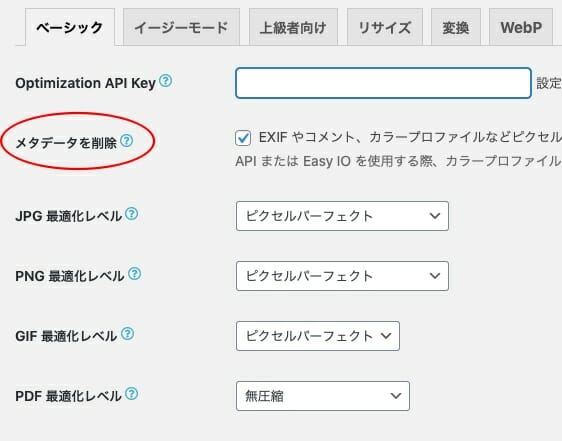Image resolution: width=562 pixels, height=441 pixels.
Task: Open help for Optimization API Key
Action: coord(166,81)
